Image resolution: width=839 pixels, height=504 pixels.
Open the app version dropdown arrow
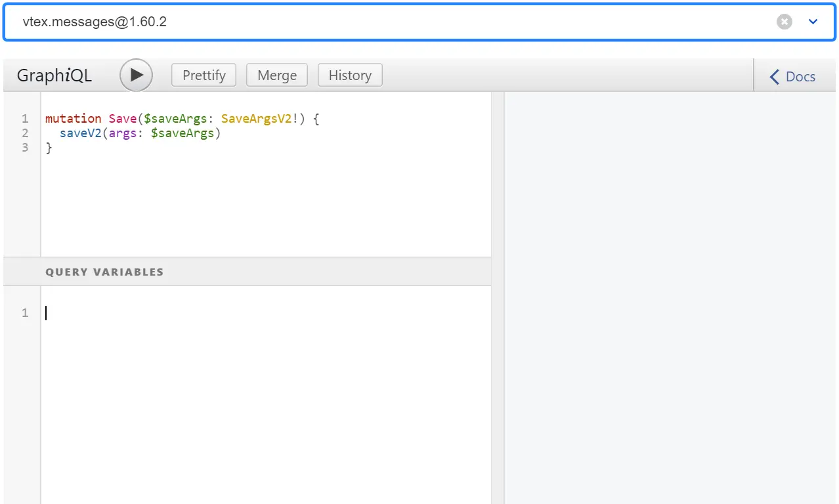point(813,22)
